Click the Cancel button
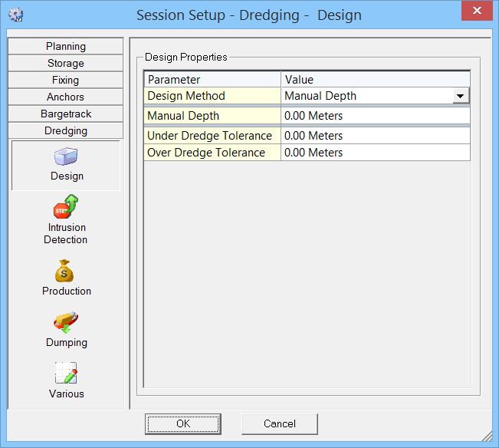Screen dimensions: 499x448 (279, 423)
